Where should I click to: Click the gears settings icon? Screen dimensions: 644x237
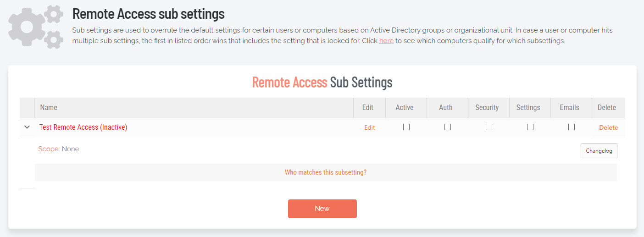click(x=36, y=27)
